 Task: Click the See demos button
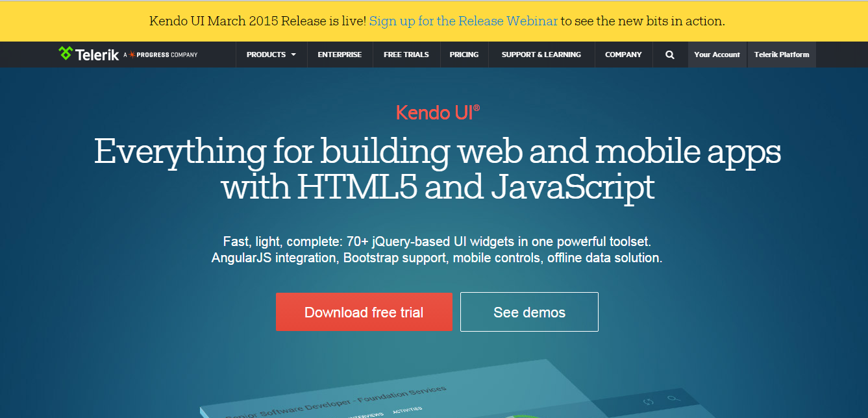[x=529, y=312]
